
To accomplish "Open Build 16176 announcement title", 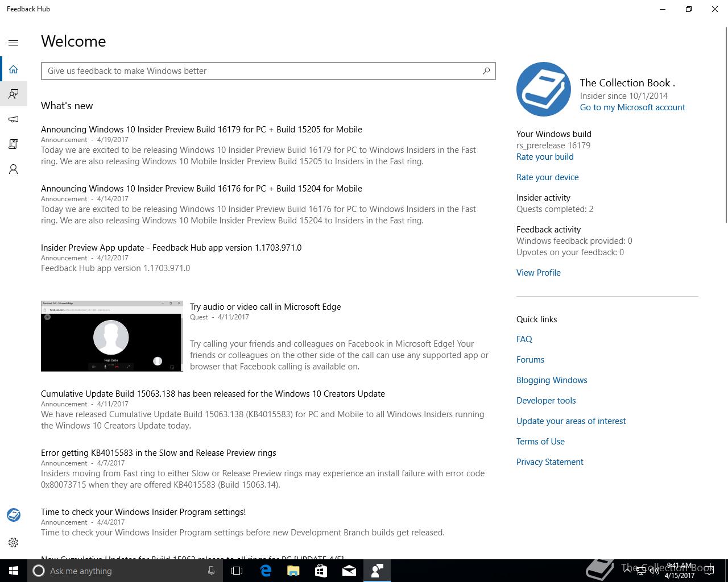I will point(201,189).
